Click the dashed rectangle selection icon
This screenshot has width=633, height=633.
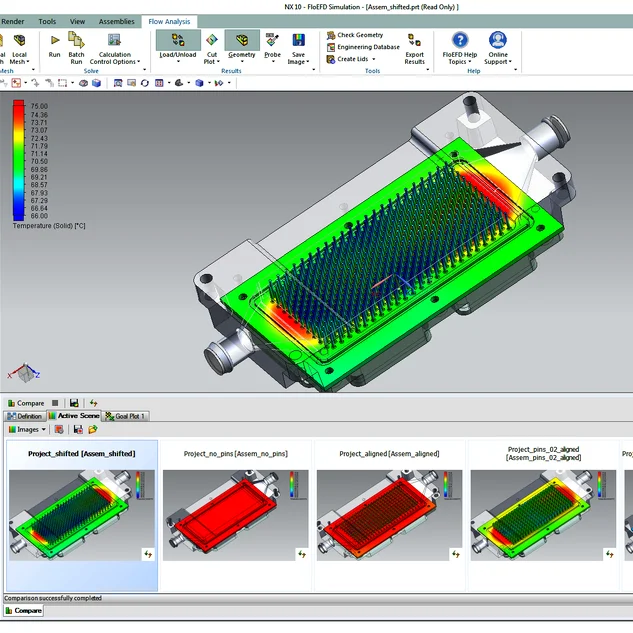pos(63,83)
